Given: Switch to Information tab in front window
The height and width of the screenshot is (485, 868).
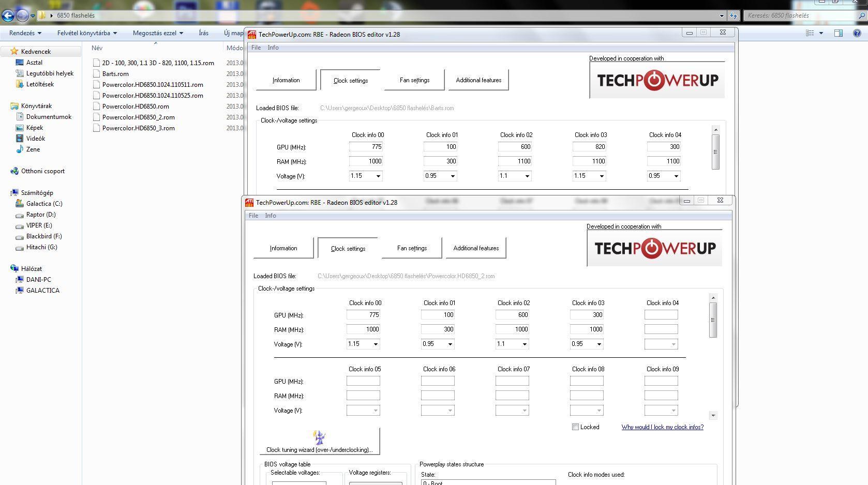Looking at the screenshot, I should pos(283,248).
